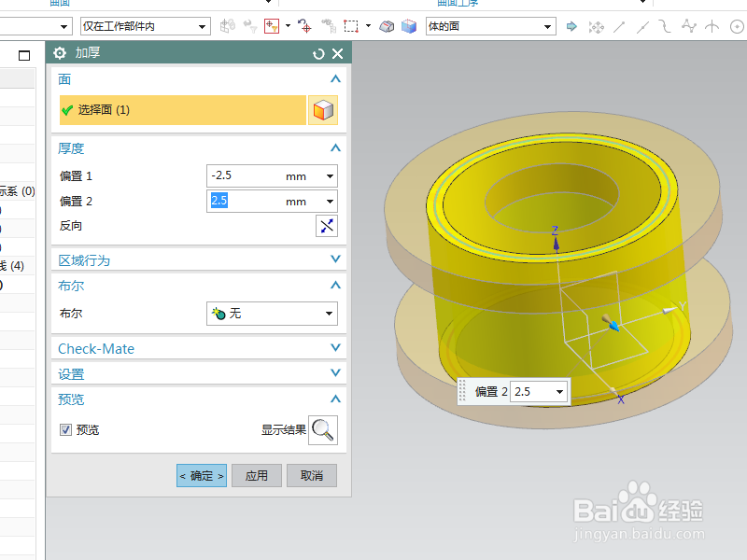Image resolution: width=747 pixels, height=560 pixels.
Task: Click the 取消 button
Action: (312, 475)
